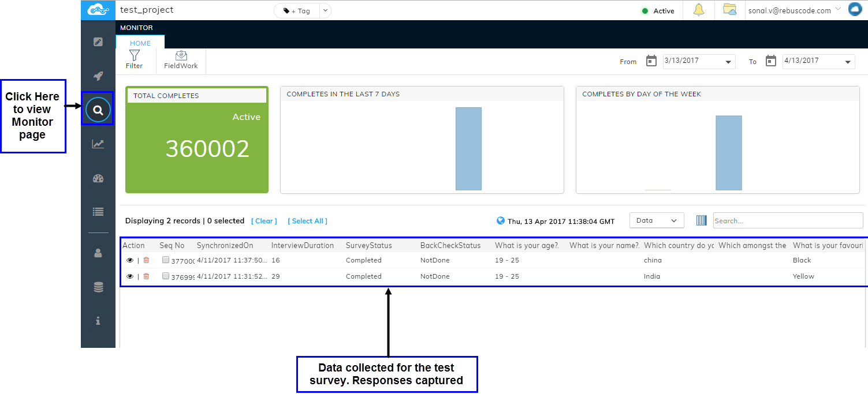
Task: Click the 'Yellow' favourite colour cell
Action: click(803, 276)
